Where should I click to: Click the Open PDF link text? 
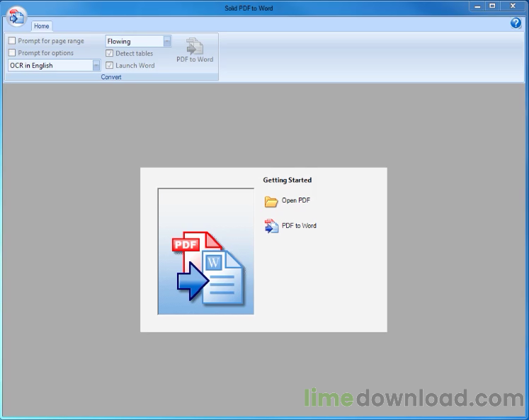point(296,200)
